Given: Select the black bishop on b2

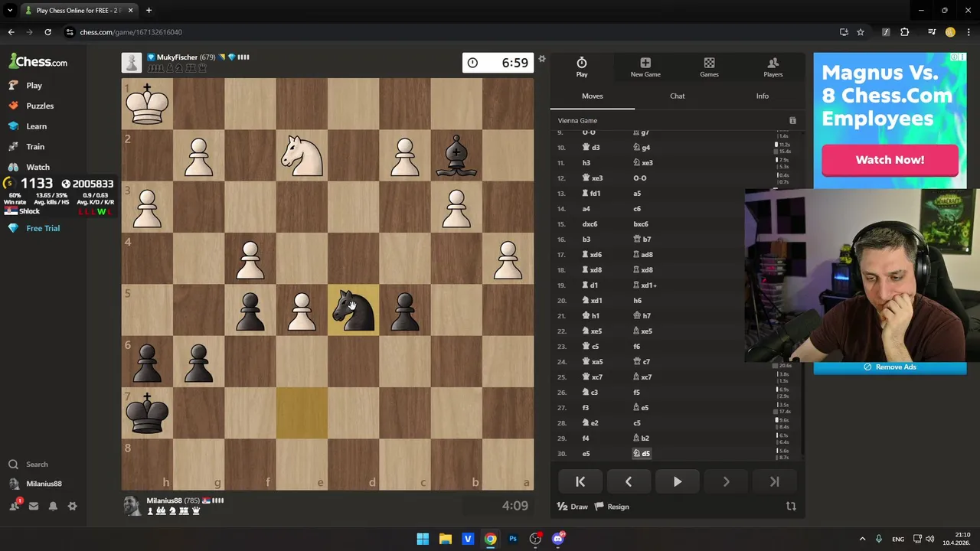Looking at the screenshot, I should (456, 155).
